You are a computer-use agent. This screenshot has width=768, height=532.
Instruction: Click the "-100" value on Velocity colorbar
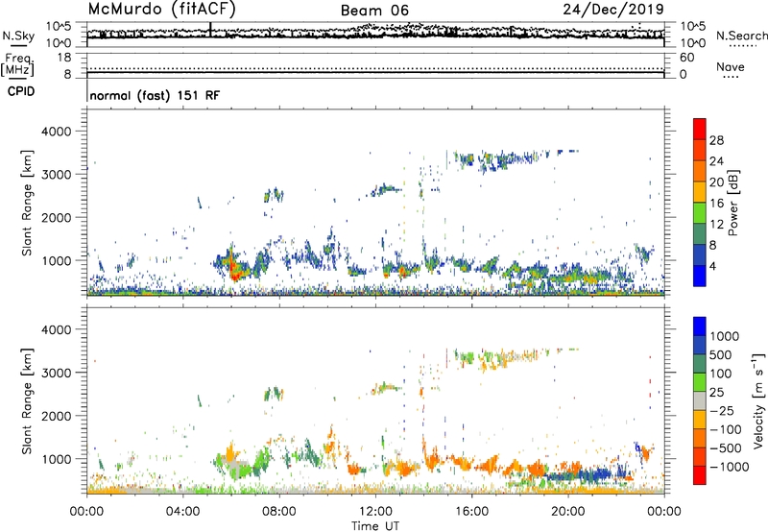coord(726,429)
